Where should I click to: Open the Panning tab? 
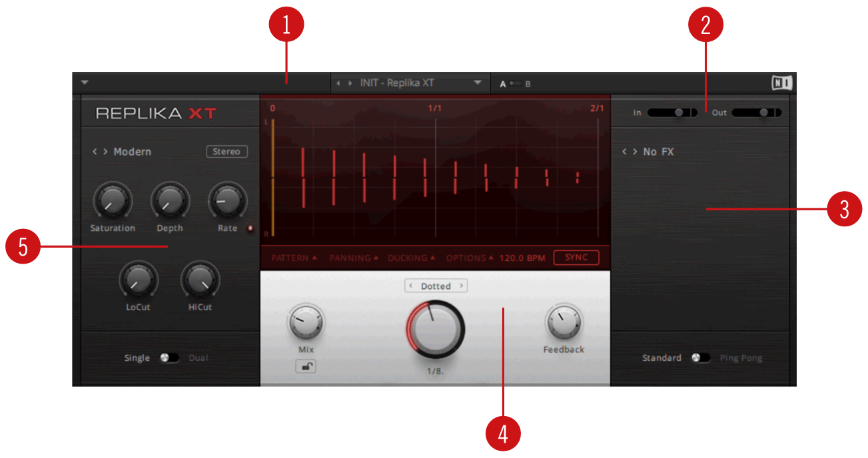(354, 258)
